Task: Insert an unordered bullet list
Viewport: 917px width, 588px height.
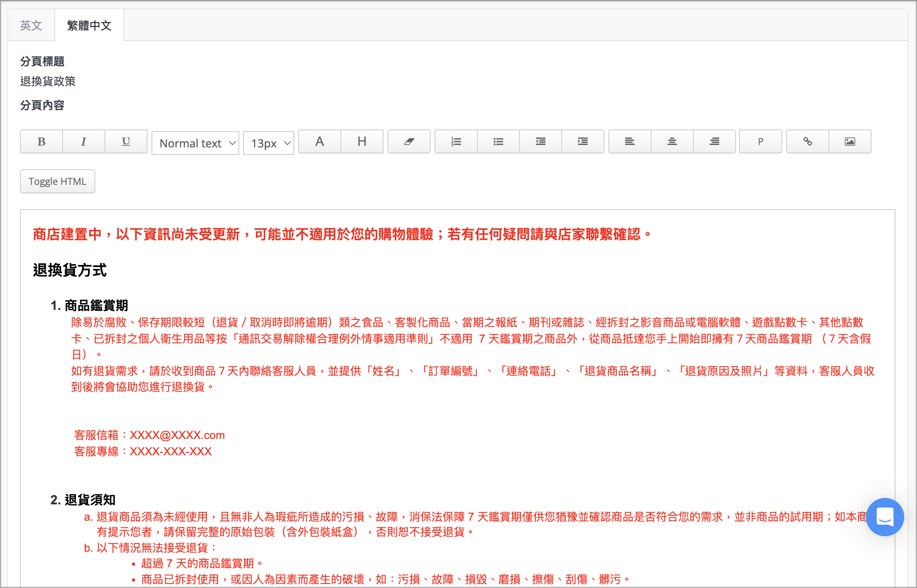Action: coord(498,141)
